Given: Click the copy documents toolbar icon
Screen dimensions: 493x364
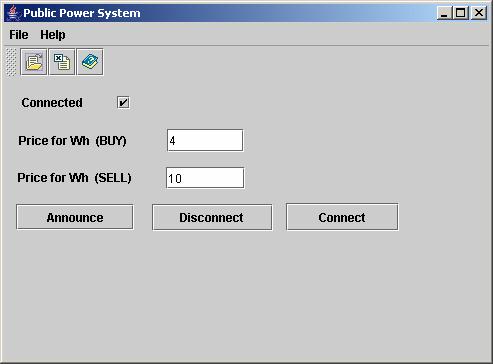Looking at the screenshot, I should (x=62, y=62).
